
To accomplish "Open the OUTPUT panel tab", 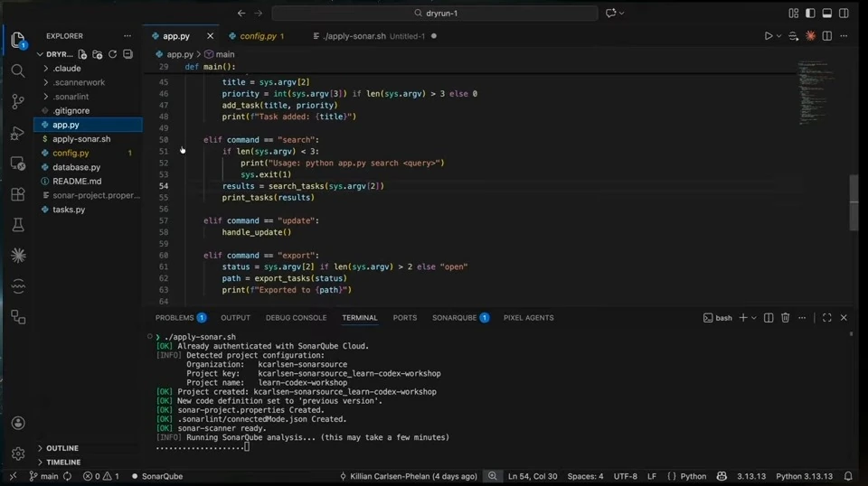I will [235, 318].
